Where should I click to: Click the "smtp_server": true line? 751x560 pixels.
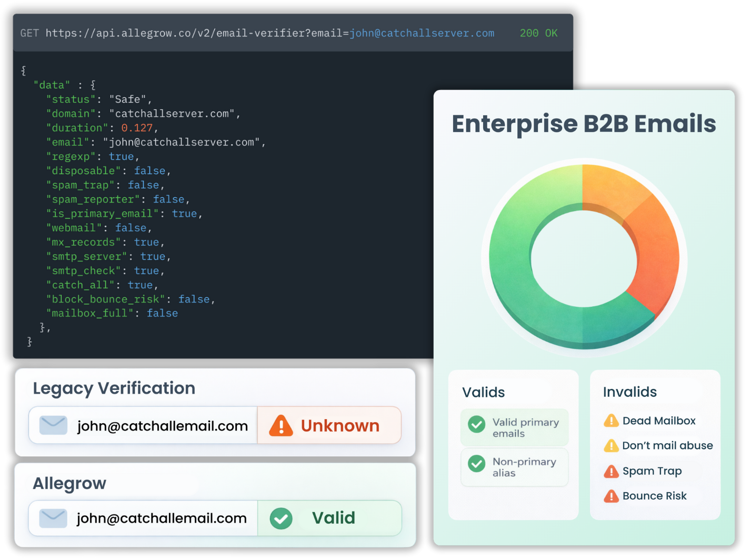108,256
